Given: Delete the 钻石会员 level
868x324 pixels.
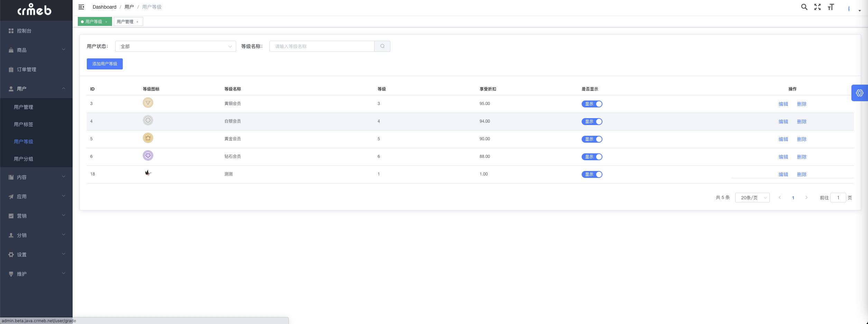Looking at the screenshot, I should pyautogui.click(x=802, y=157).
